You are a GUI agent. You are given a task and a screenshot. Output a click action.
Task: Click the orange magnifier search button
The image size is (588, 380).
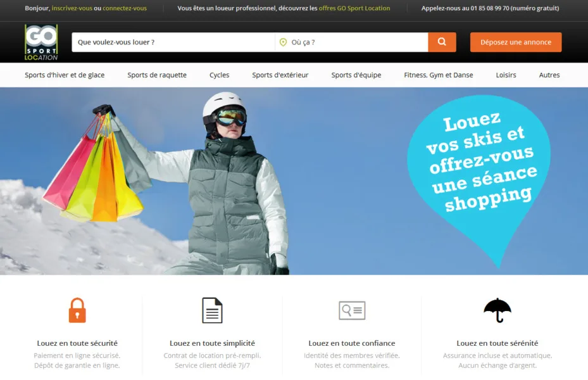pyautogui.click(x=442, y=42)
